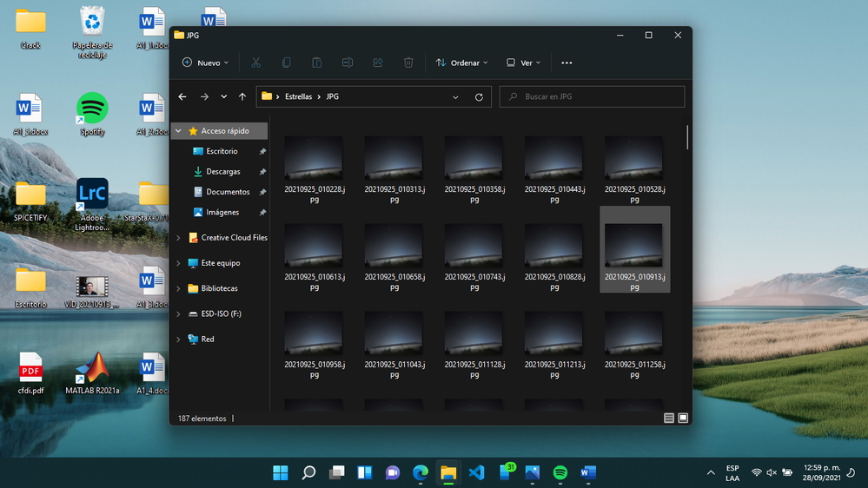The image size is (868, 488).
Task: Select SPICETIFY folder on desktop
Action: [x=30, y=201]
